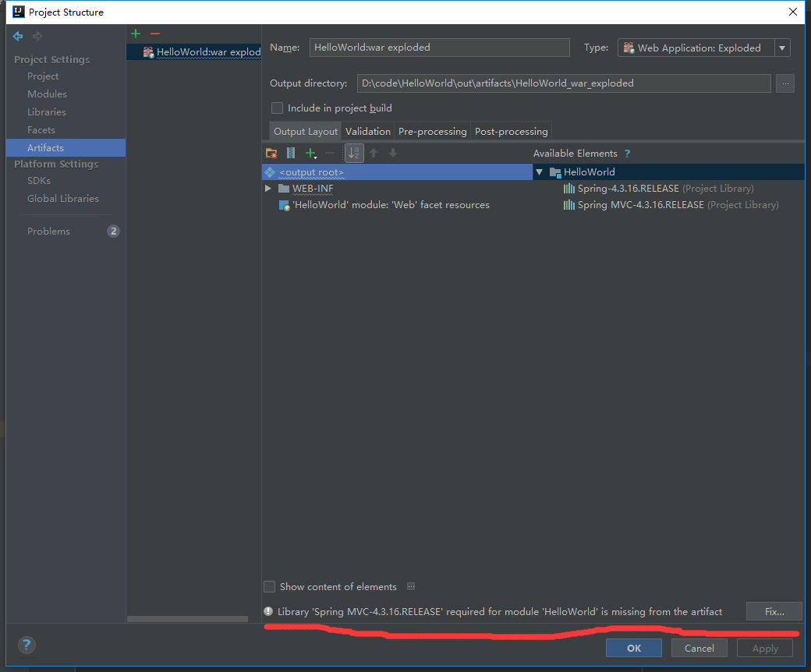
Task: Select the <output root> tree row
Action: [397, 172]
